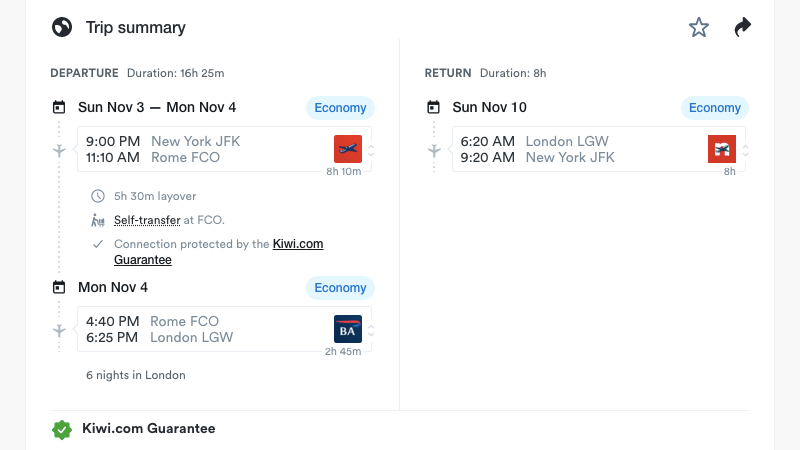Click the star icon to save trip
This screenshot has height=450, width=800.
698,28
